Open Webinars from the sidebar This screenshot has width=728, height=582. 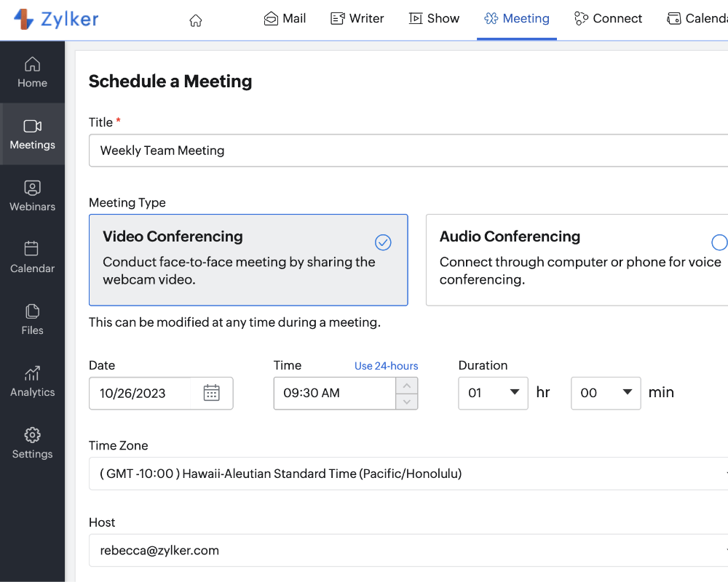click(x=32, y=196)
